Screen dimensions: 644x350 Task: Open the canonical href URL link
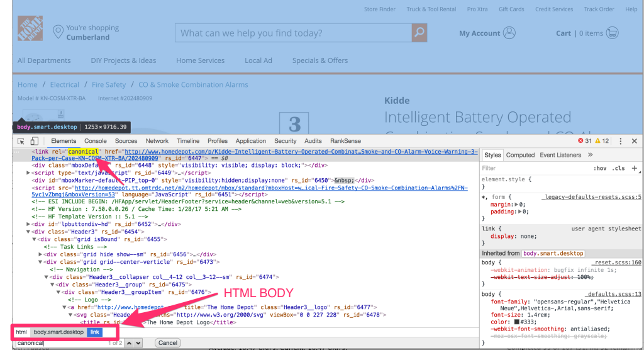tap(255, 155)
